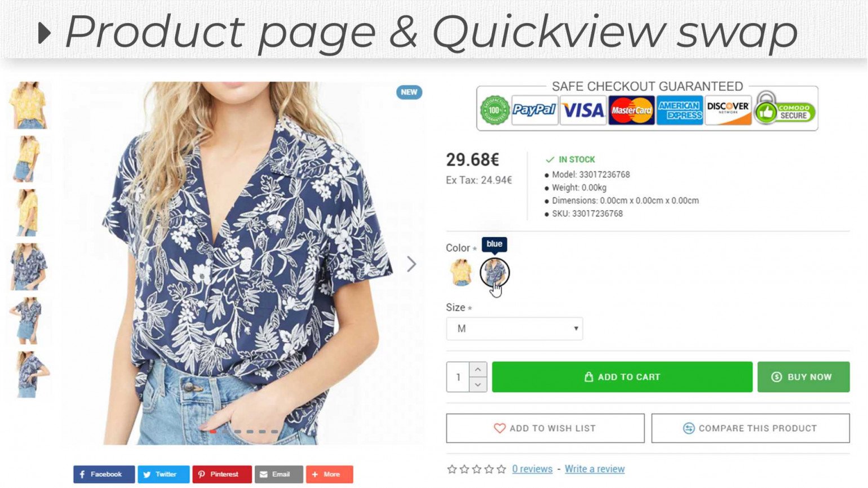The height and width of the screenshot is (488, 868).
Task: Increase quantity with the up arrow
Action: tap(477, 369)
